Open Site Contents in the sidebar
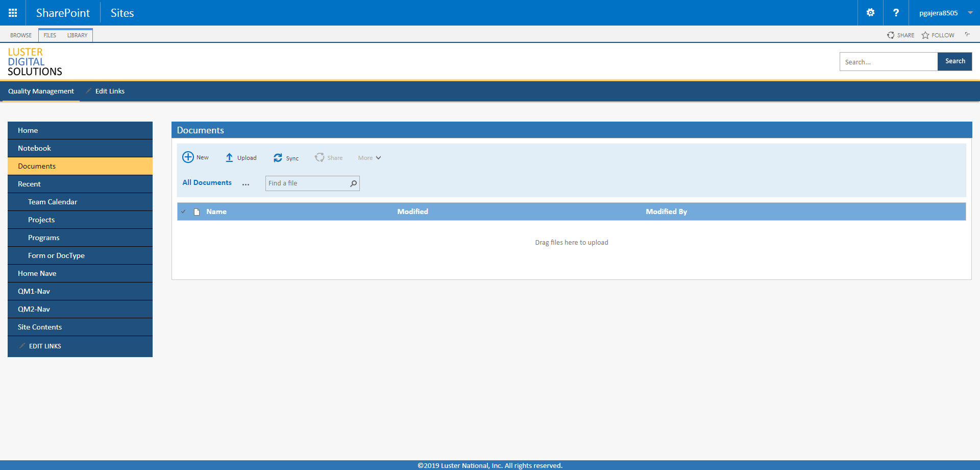The image size is (980, 470). tap(80, 327)
